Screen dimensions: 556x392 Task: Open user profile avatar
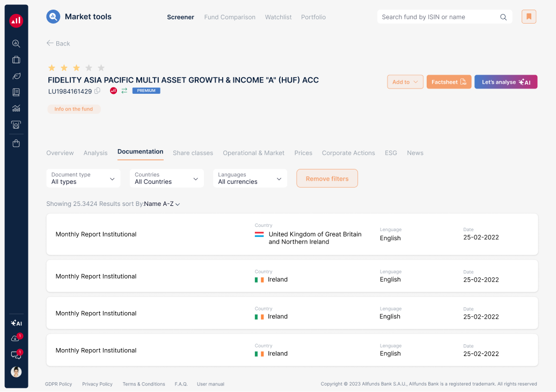[x=16, y=372]
